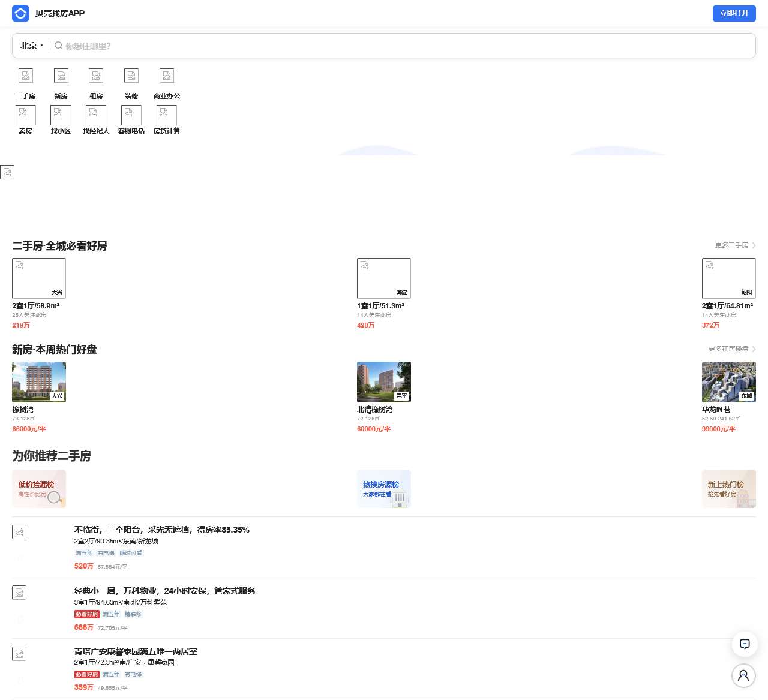The height and width of the screenshot is (700, 768).
Task: Open the 新房 category icon
Action: click(x=61, y=76)
